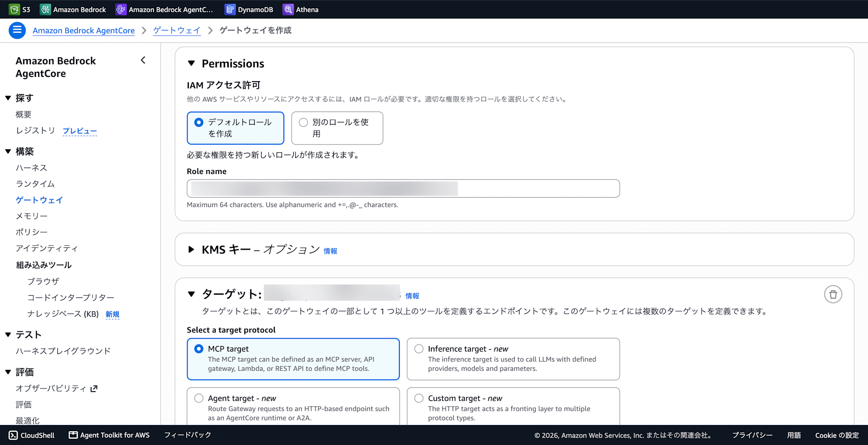Open the Athena shortcut icon

tap(288, 9)
